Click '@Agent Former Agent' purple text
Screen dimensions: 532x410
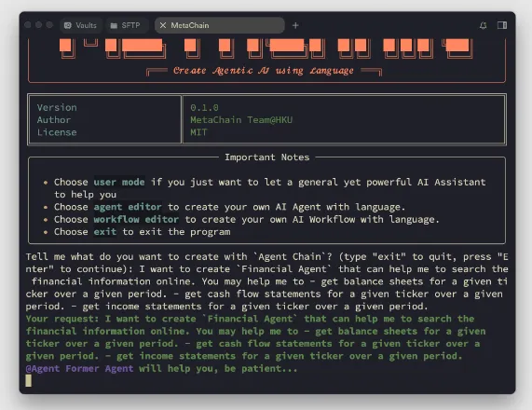(x=79, y=368)
